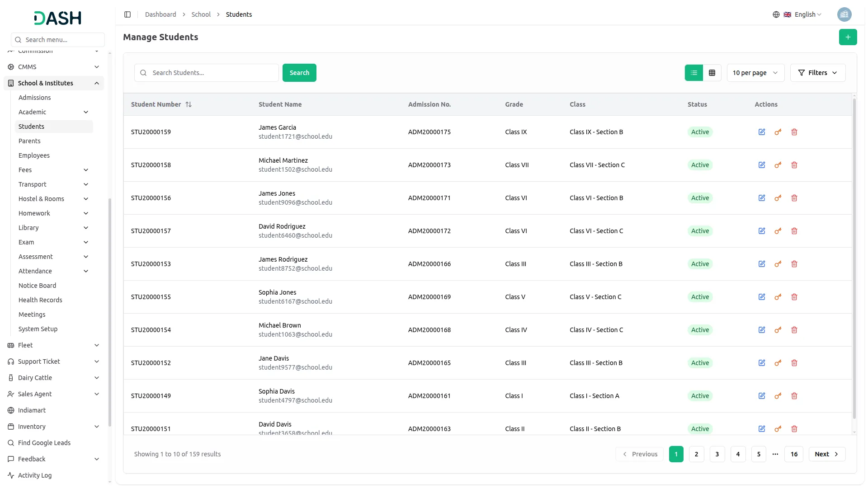Delete student Michael Brown

pyautogui.click(x=794, y=330)
